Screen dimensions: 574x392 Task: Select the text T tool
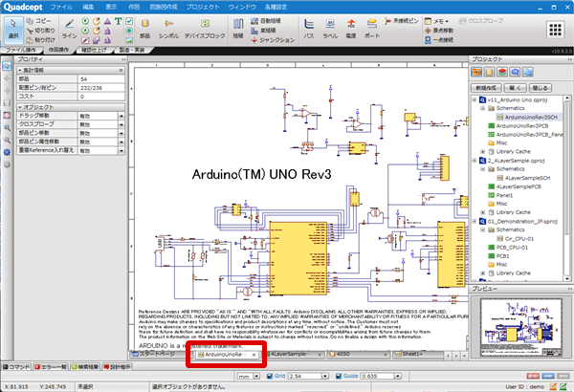click(x=119, y=21)
